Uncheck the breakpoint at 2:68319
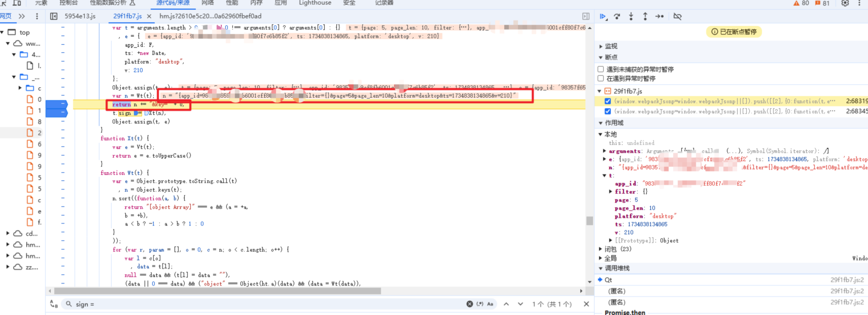This screenshot has height=315, width=868. tap(608, 101)
